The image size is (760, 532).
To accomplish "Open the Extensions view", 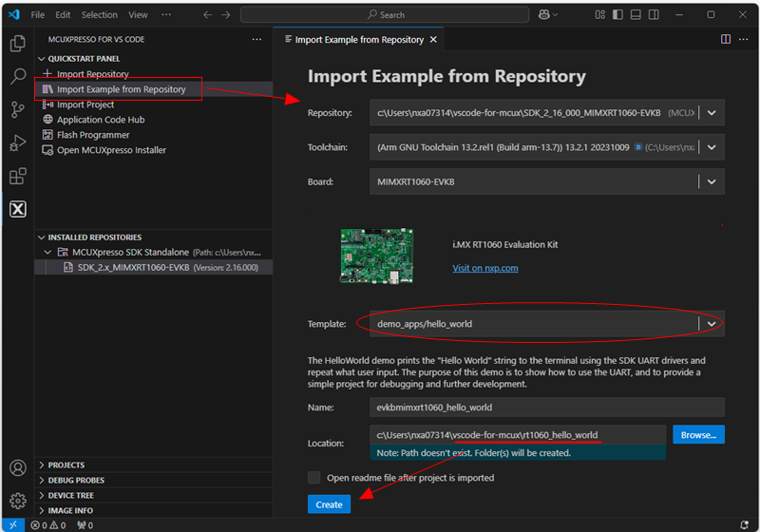I will 17,177.
